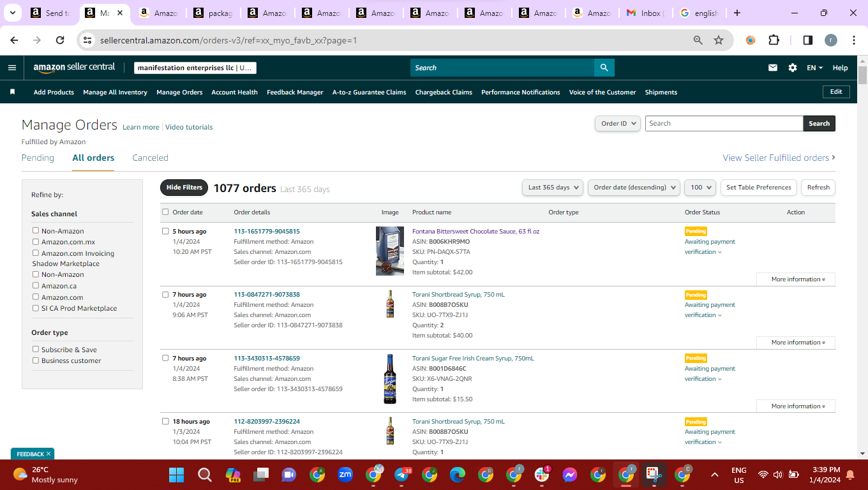Open Slack from the taskbar
Image resolution: width=868 pixels, height=490 pixels.
(542, 475)
